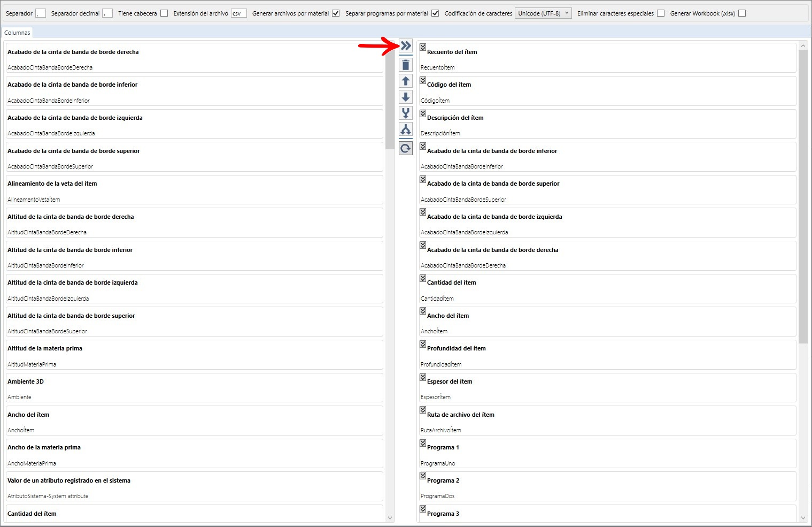Click the available-columns list scroll down arrow
Image resolution: width=812 pixels, height=527 pixels.
pyautogui.click(x=390, y=518)
